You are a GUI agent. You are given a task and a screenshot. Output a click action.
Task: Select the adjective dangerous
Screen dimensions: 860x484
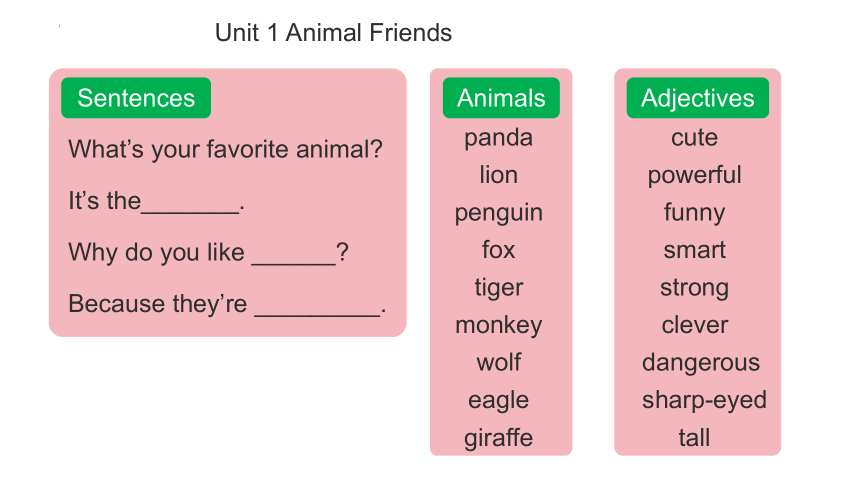[701, 363]
